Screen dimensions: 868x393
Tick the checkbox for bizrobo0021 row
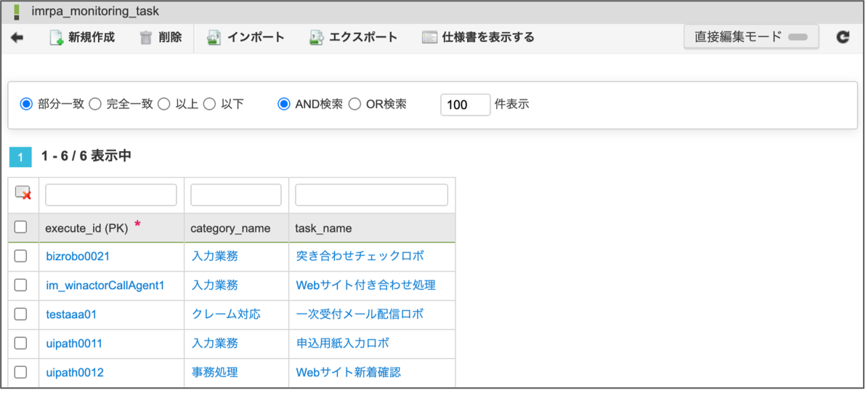point(21,256)
